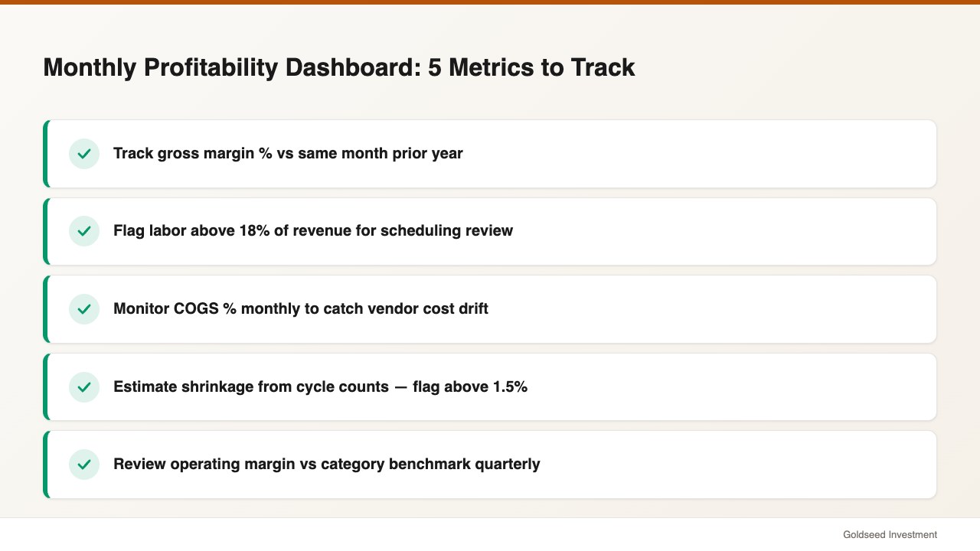This screenshot has height=551, width=980.
Task: Click the green accent bar of the gross margin card
Action: [45, 154]
